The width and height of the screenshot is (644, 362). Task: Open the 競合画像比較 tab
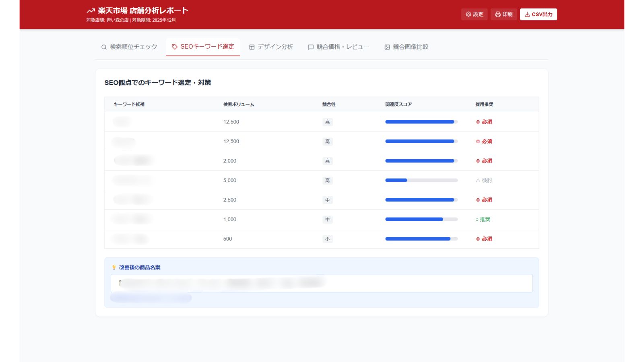pos(407,47)
